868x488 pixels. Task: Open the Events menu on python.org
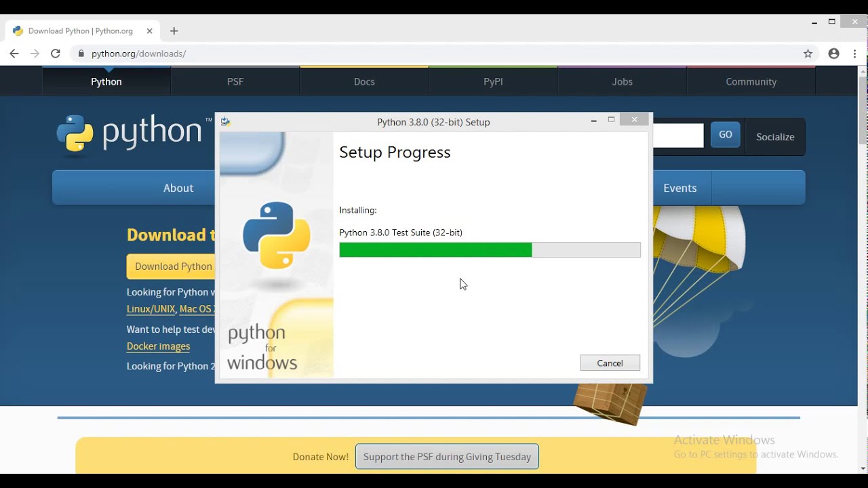[680, 188]
